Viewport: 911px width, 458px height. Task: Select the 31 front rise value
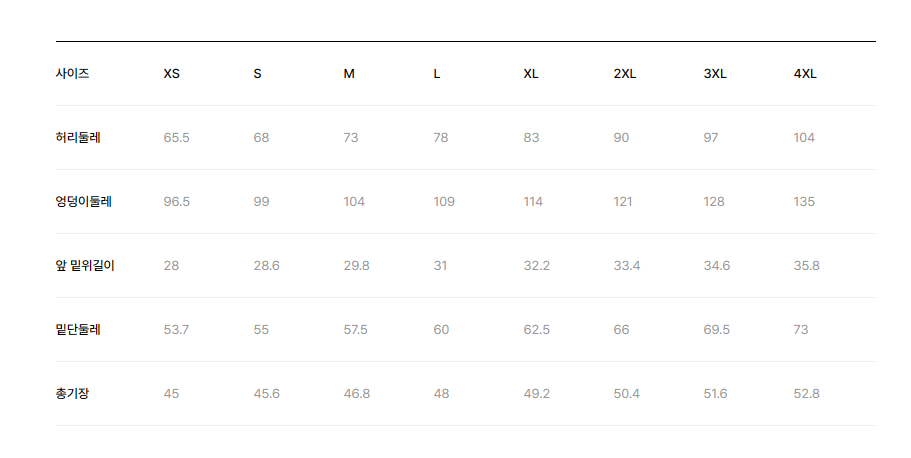tap(440, 266)
